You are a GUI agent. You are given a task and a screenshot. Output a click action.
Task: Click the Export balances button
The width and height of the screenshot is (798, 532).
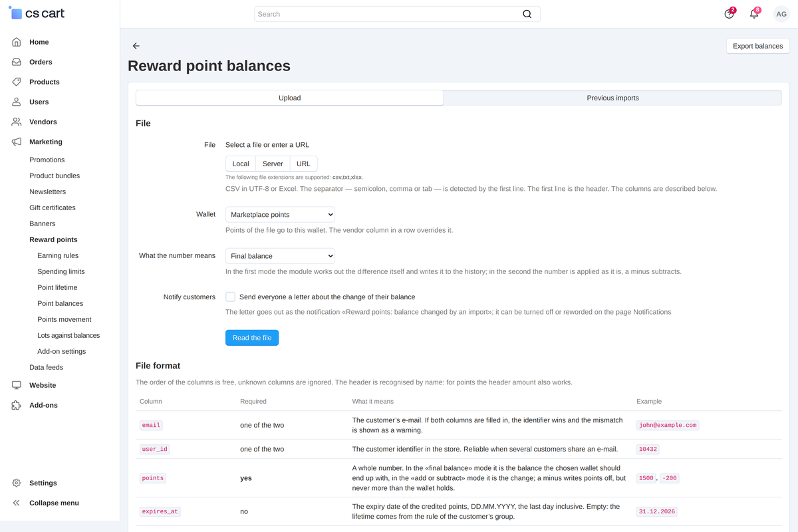tap(758, 46)
